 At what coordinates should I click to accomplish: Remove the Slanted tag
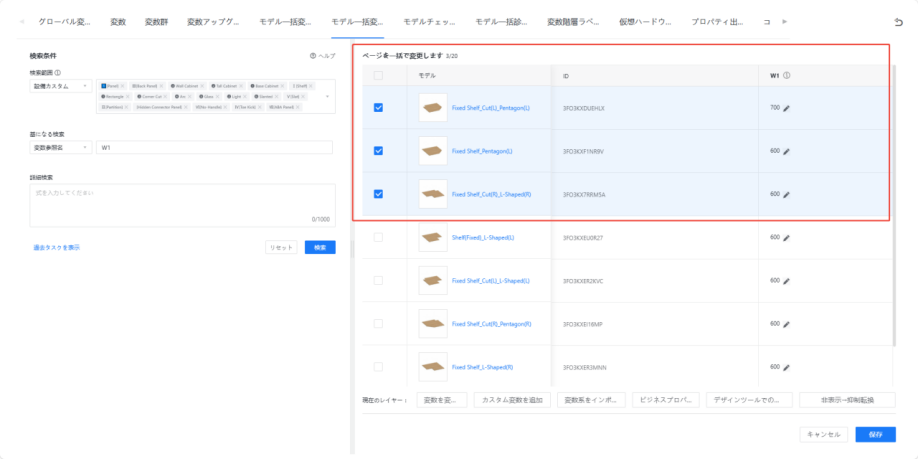[x=277, y=97]
